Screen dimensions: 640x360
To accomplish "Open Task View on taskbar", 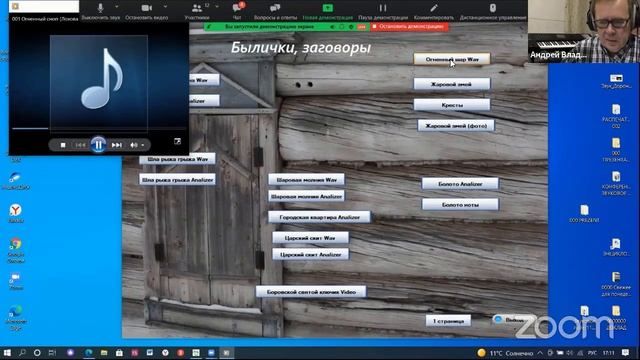I will click(x=52, y=353).
